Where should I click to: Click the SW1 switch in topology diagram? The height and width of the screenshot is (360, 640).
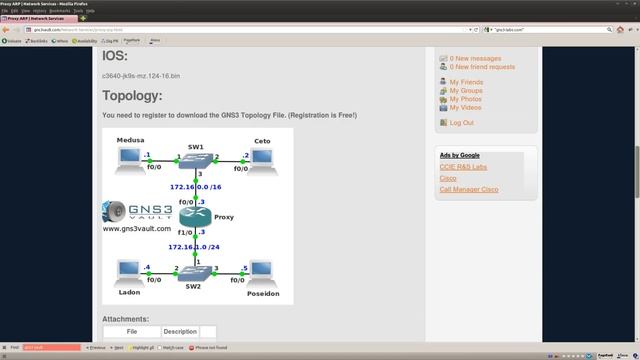point(196,161)
